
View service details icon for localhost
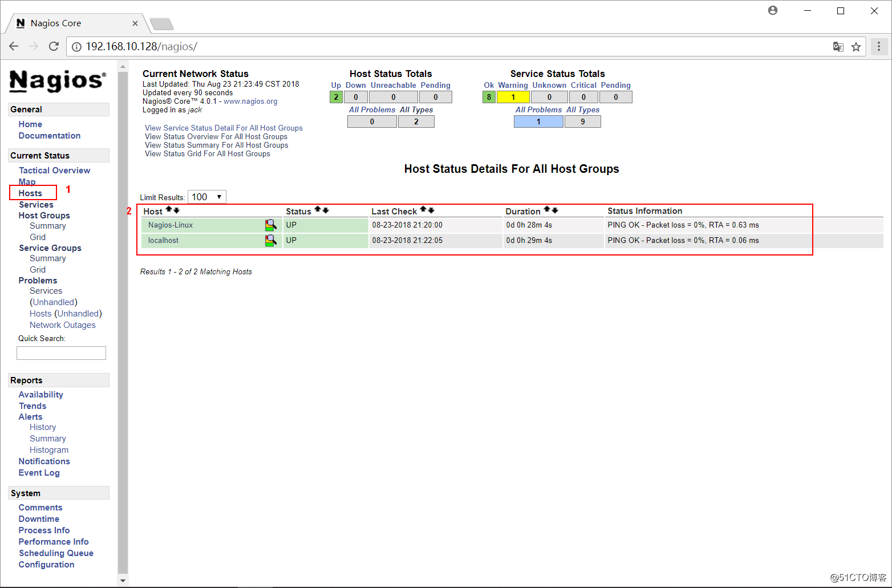[x=270, y=241]
